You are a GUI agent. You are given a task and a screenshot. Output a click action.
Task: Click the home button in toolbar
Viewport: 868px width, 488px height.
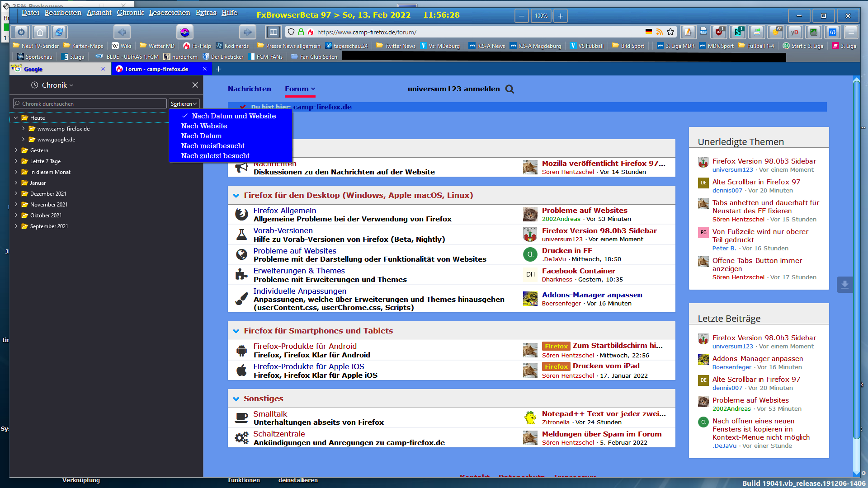pos(40,32)
